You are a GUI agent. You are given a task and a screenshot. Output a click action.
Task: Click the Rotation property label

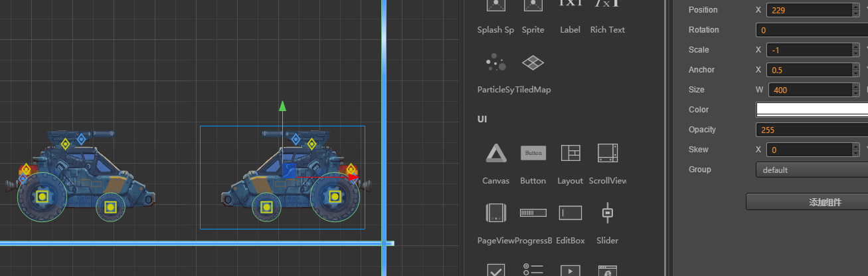[x=704, y=30]
